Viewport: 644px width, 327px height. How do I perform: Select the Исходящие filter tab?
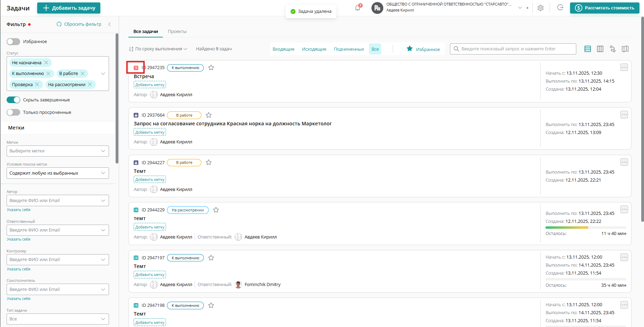(x=314, y=49)
